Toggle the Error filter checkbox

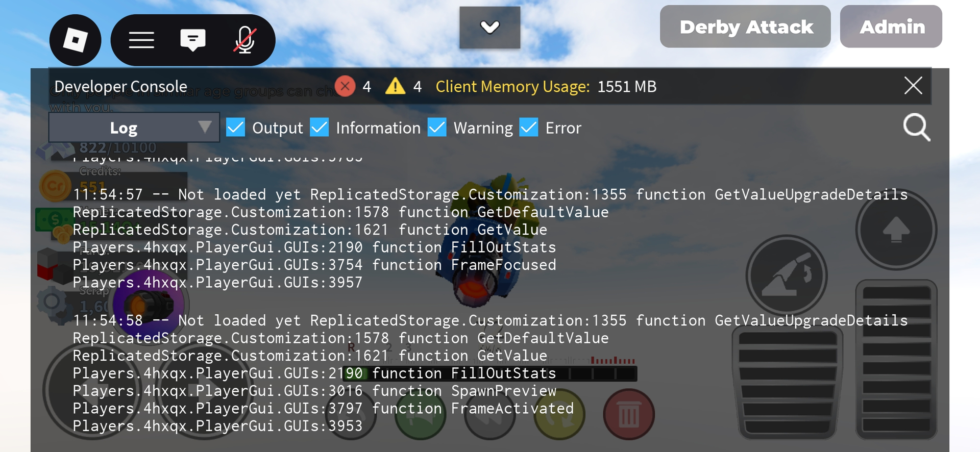pos(529,128)
